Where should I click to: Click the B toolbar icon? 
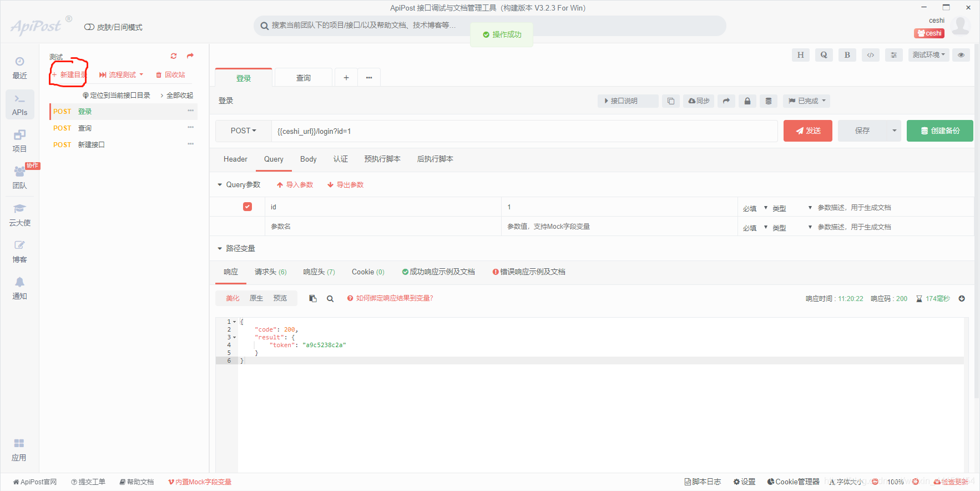(x=847, y=54)
